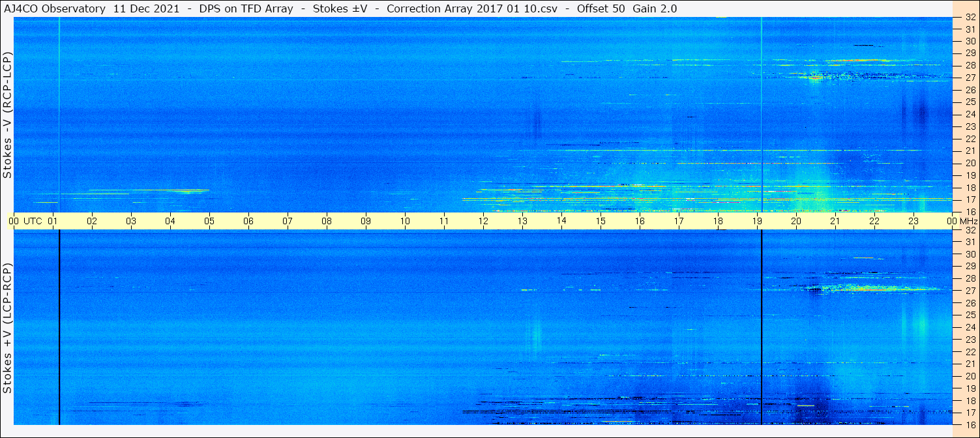
Task: Click the black vertical line after 01 UTC in +V panel
Action: 59,328
